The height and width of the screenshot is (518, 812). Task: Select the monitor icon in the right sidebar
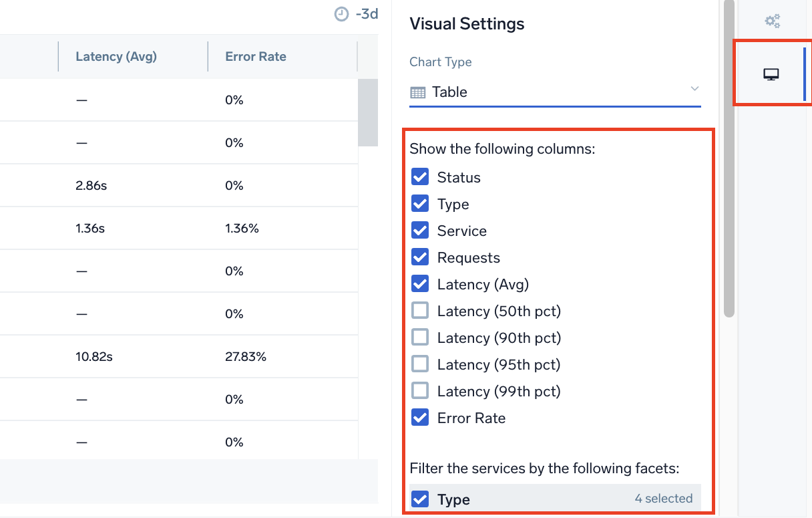[771, 74]
